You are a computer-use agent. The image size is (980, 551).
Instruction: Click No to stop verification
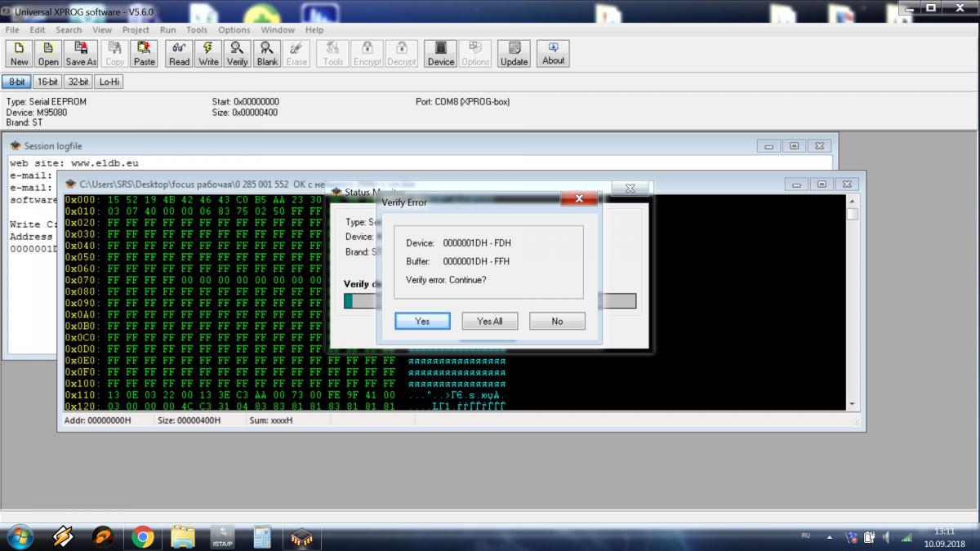tap(557, 321)
